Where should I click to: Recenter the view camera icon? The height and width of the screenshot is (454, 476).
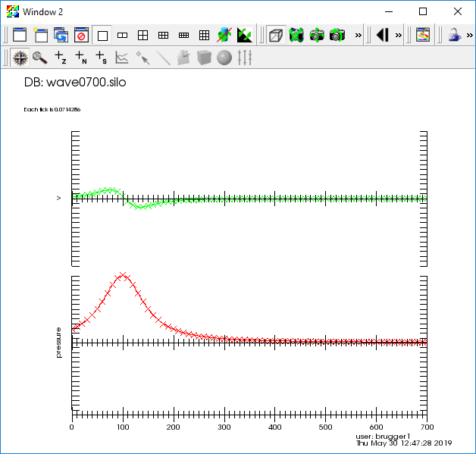[317, 35]
